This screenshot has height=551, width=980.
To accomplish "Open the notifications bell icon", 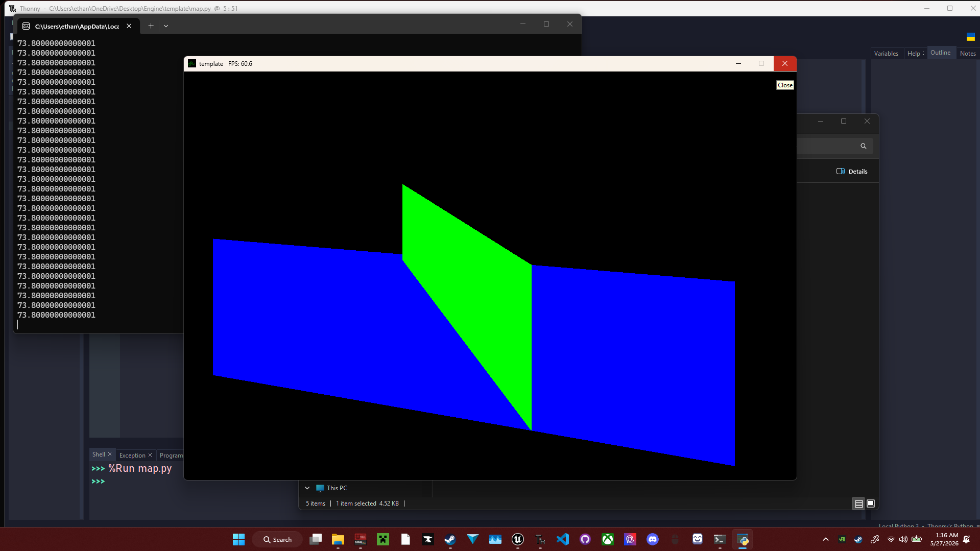I will click(x=967, y=539).
